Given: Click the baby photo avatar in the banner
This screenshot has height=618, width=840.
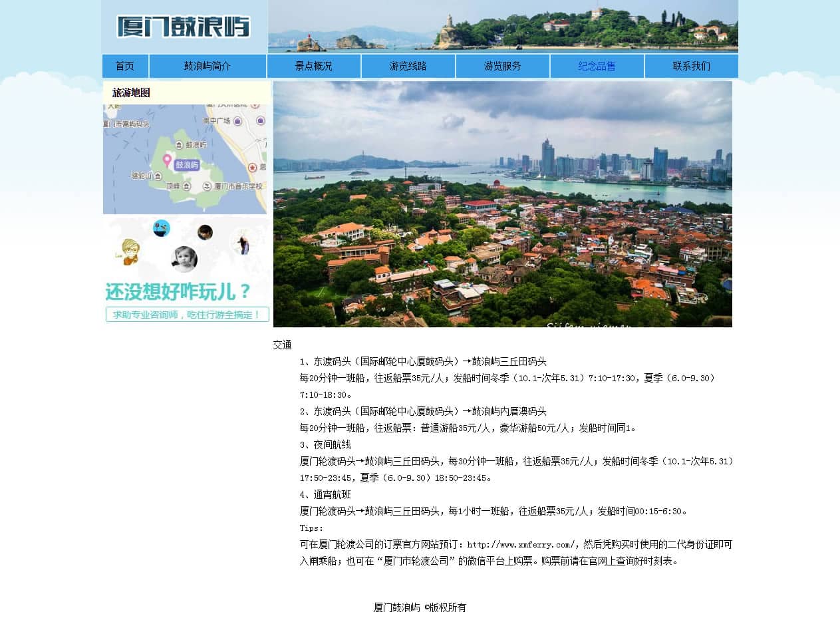Looking at the screenshot, I should pos(184,259).
